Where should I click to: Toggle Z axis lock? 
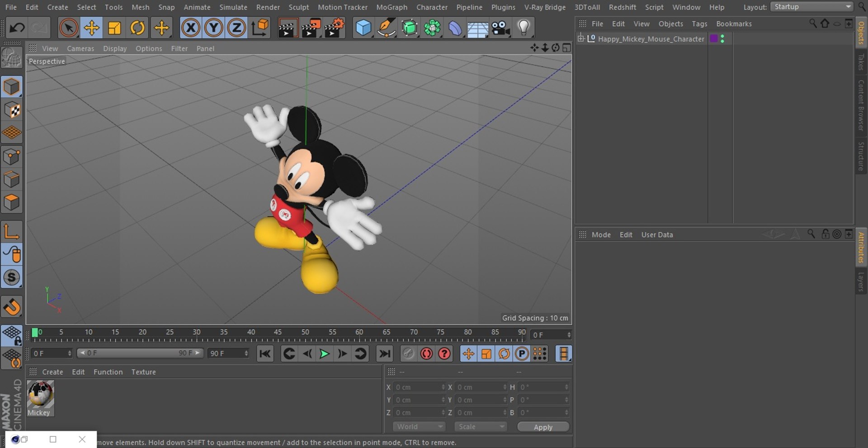236,28
